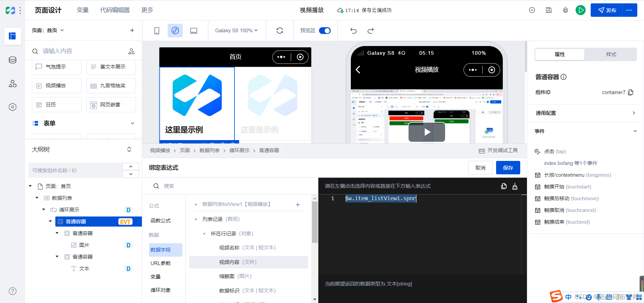
Task: Collapse the 事件 events section
Action: (635, 131)
